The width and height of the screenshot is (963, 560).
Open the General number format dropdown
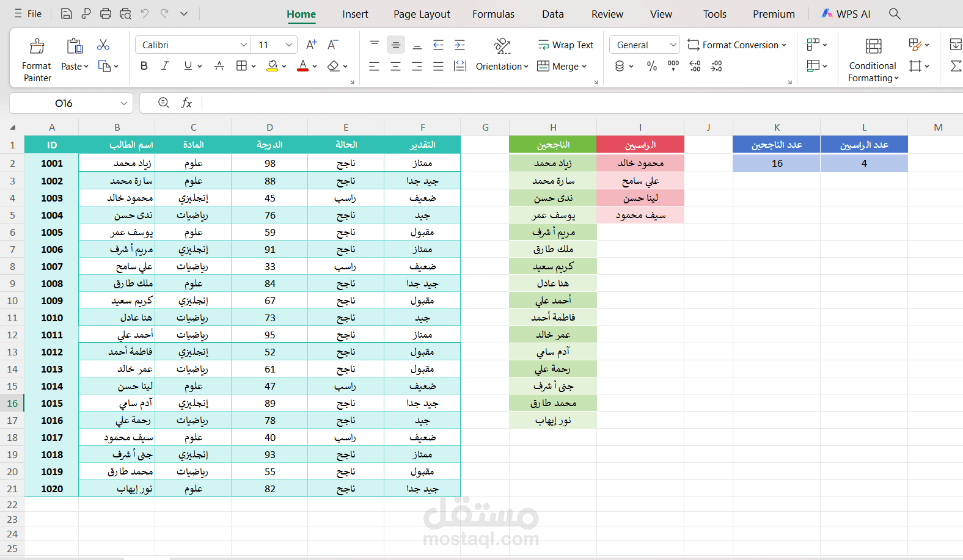673,45
